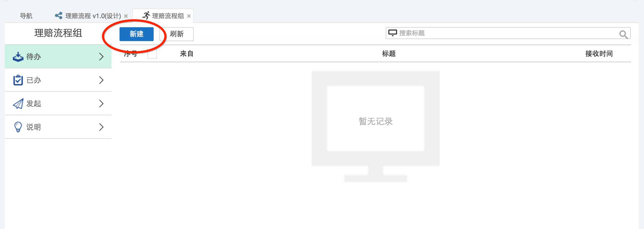Click the 刷新 button
This screenshot has width=644, height=229.
coord(177,34)
